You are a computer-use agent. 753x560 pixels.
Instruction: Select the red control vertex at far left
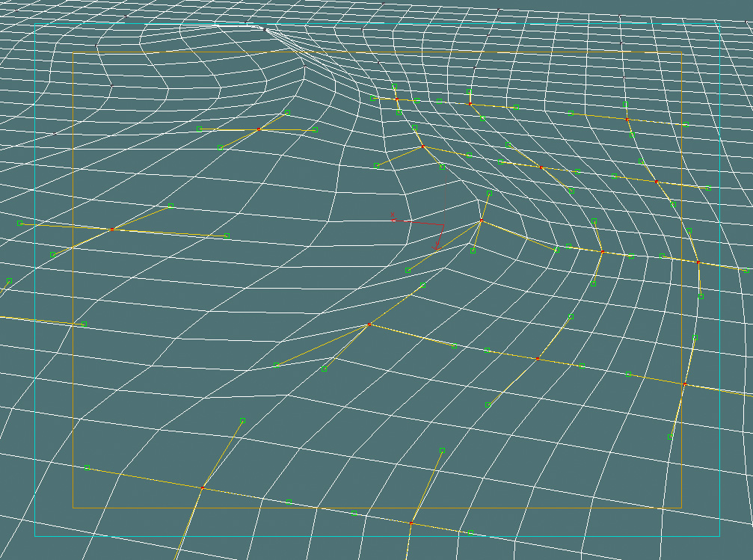click(111, 230)
